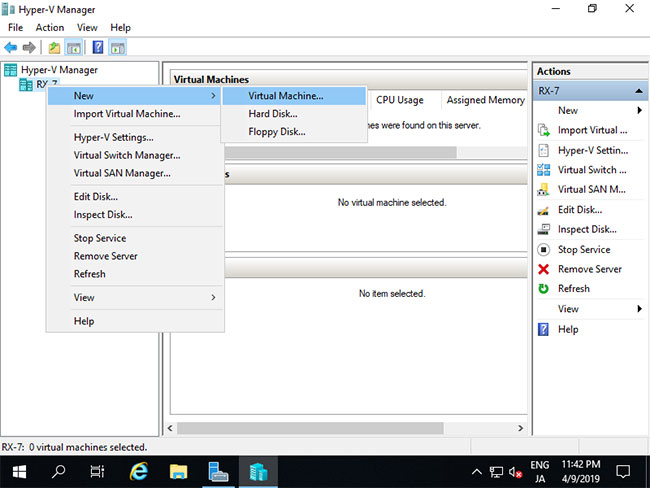The height and width of the screenshot is (488, 650).
Task: Click the center pane horizontal scrollbar thumb
Action: pyautogui.click(x=310, y=428)
